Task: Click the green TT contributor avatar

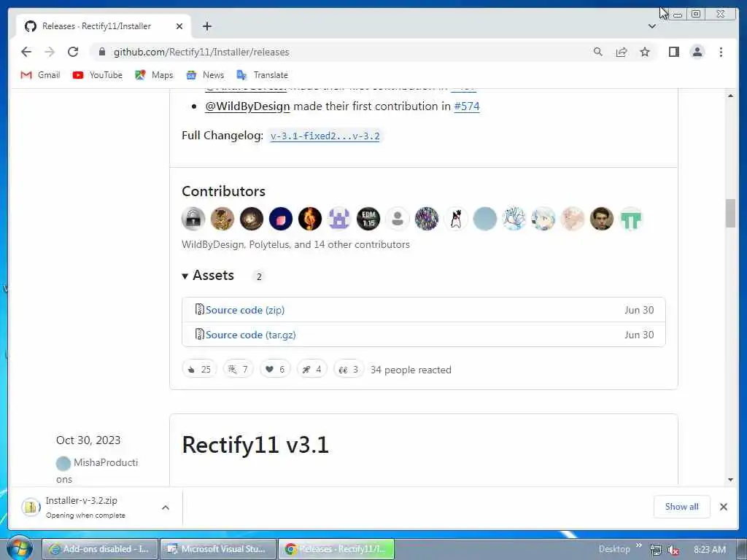Action: tap(631, 219)
